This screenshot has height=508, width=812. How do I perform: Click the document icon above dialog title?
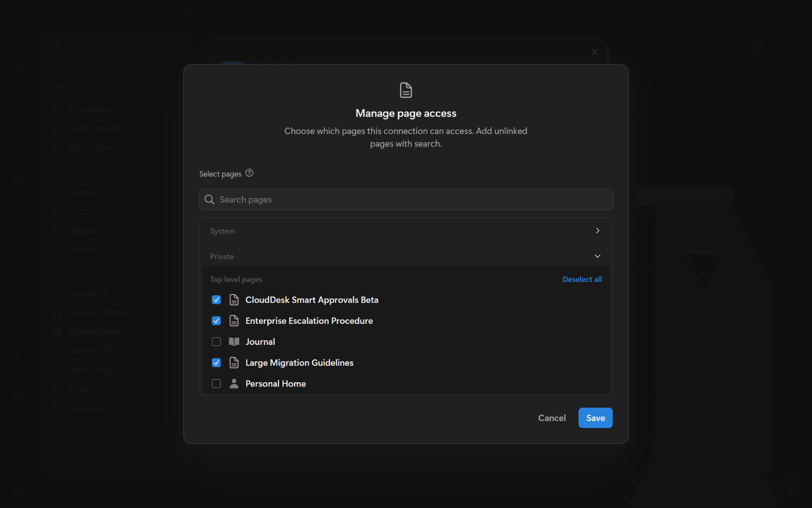406,90
